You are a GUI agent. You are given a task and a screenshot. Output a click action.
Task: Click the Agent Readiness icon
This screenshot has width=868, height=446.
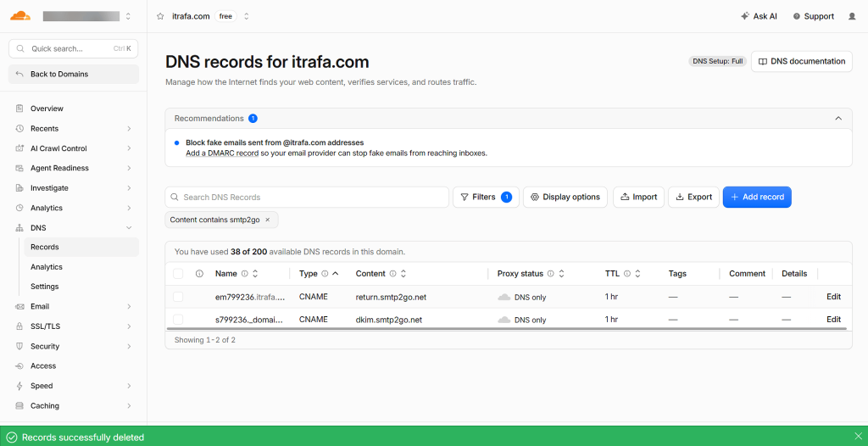click(19, 168)
